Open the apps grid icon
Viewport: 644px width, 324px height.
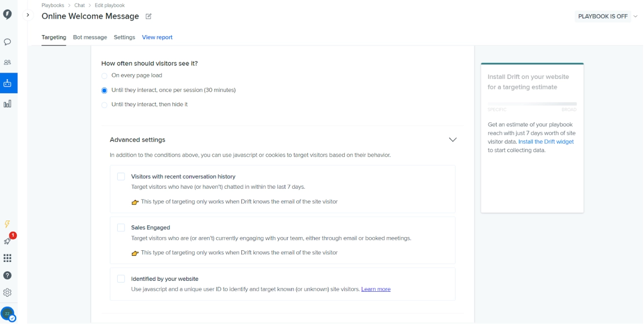pyautogui.click(x=7, y=258)
